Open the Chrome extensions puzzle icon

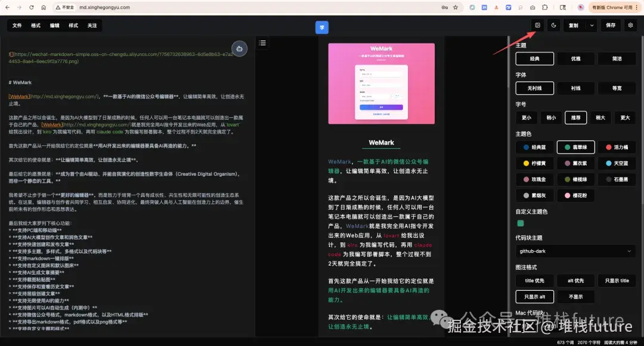(x=544, y=7)
